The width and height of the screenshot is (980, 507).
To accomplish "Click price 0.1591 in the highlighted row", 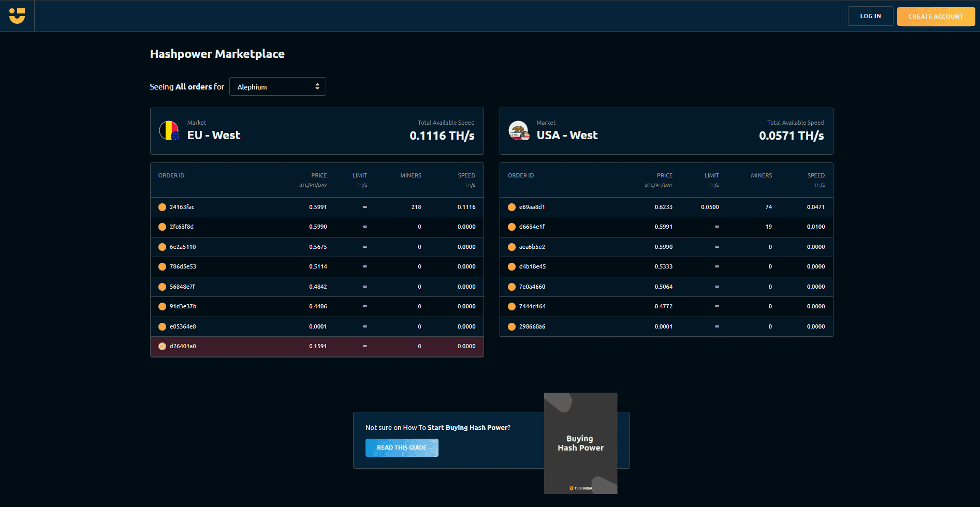I will (x=318, y=346).
